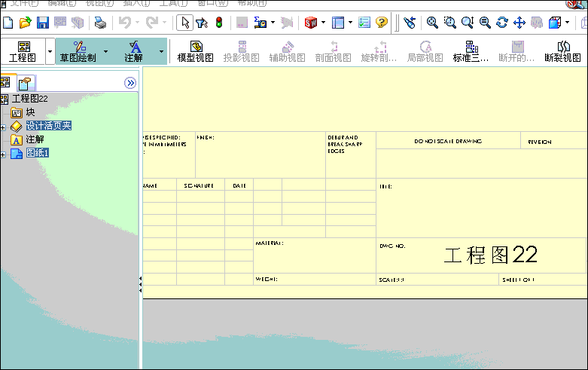
Task: Click the Previous View telescope icon
Action: click(410, 23)
